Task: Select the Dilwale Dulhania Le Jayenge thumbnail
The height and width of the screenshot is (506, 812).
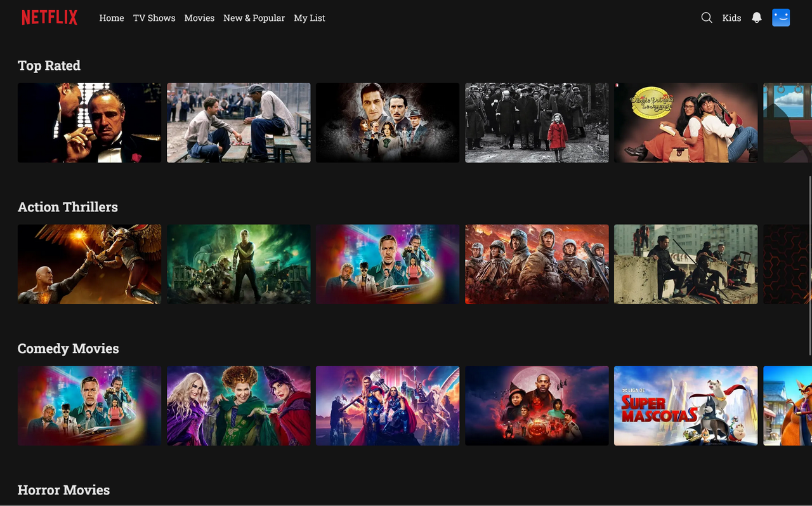Action: (686, 123)
